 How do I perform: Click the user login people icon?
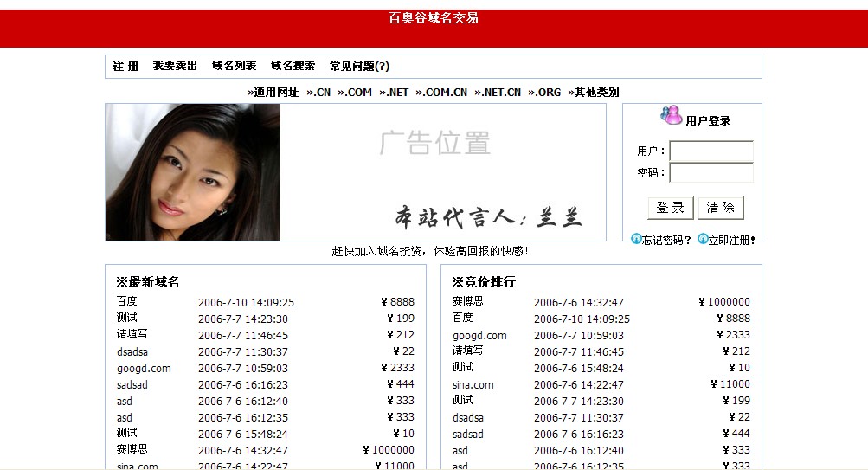coord(671,115)
